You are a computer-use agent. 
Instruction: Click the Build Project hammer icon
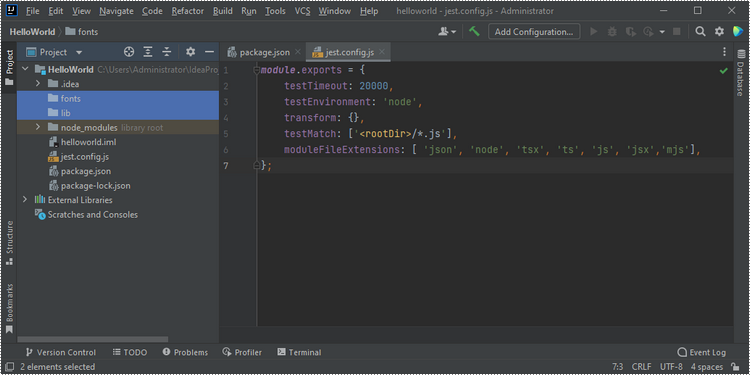(474, 32)
